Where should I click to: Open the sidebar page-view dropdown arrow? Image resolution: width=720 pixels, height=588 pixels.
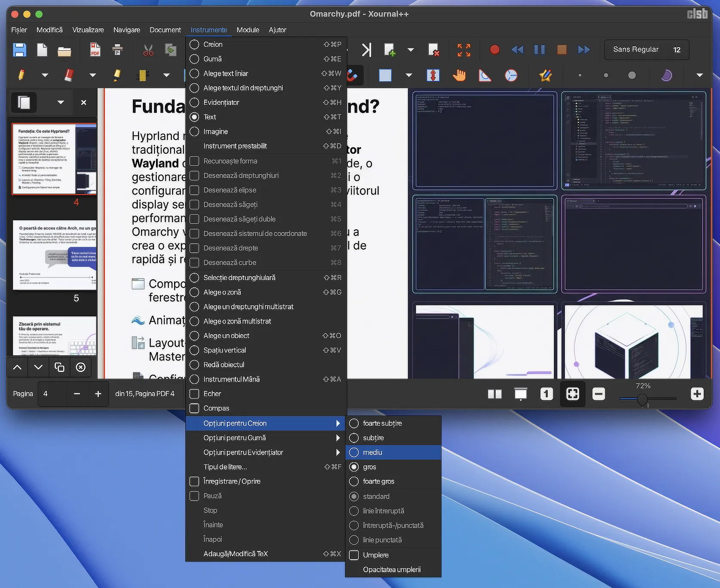click(x=61, y=102)
